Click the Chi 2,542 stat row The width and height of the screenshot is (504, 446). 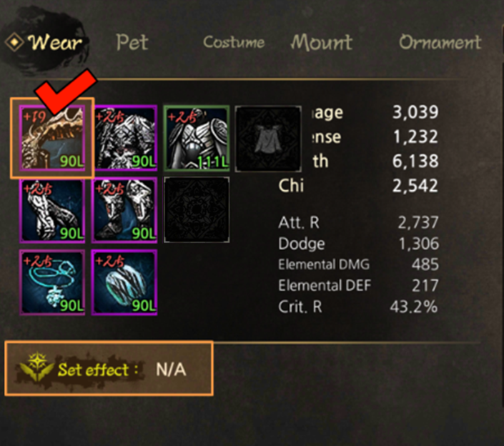pyautogui.click(x=358, y=185)
